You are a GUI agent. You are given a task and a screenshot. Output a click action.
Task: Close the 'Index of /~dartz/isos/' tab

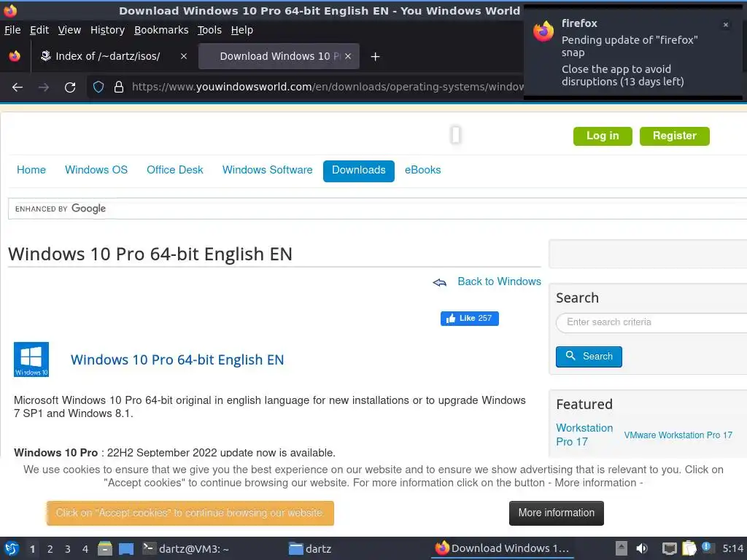pyautogui.click(x=183, y=56)
